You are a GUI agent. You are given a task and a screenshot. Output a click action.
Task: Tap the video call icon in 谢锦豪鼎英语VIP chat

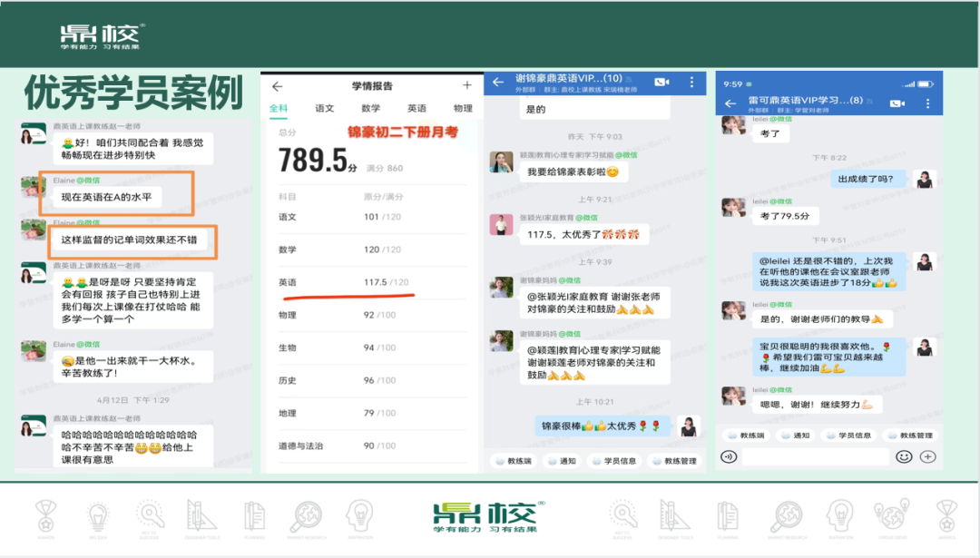(662, 82)
